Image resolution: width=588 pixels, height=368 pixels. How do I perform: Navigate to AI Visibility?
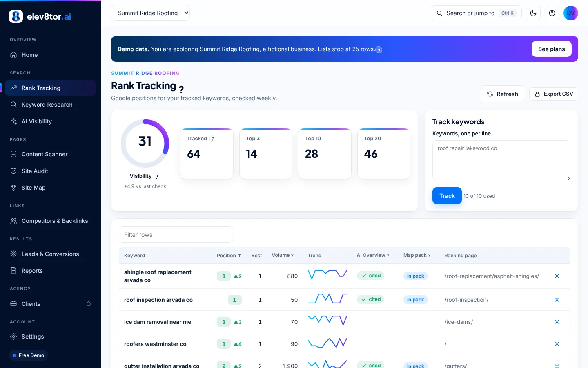click(x=51, y=121)
